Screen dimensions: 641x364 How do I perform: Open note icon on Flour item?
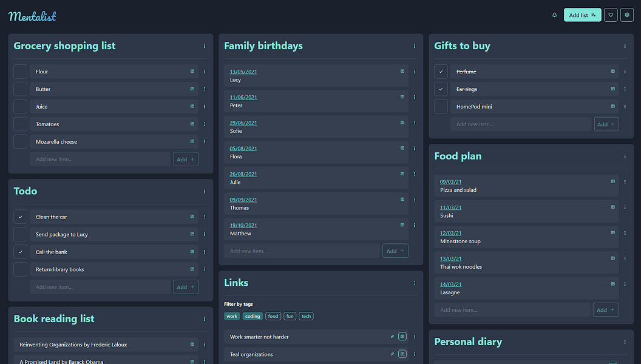[x=192, y=72]
